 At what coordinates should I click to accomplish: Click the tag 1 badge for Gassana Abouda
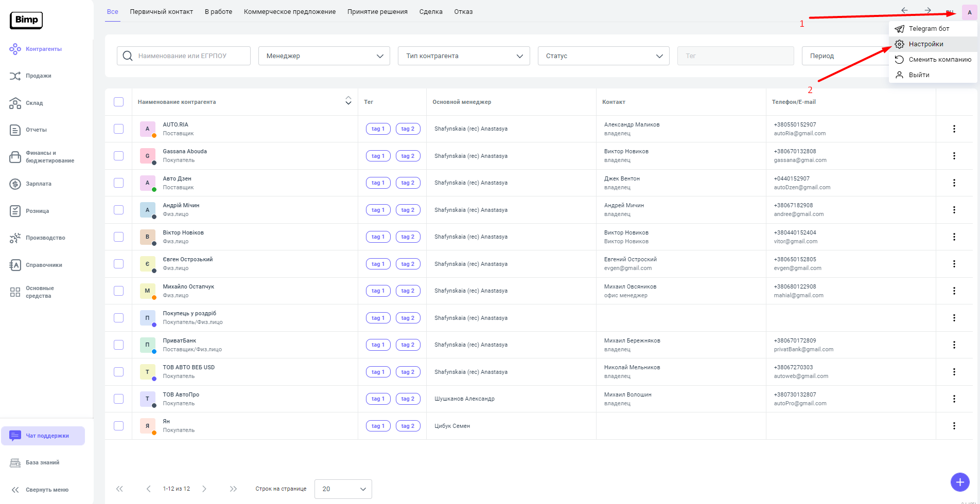point(378,156)
